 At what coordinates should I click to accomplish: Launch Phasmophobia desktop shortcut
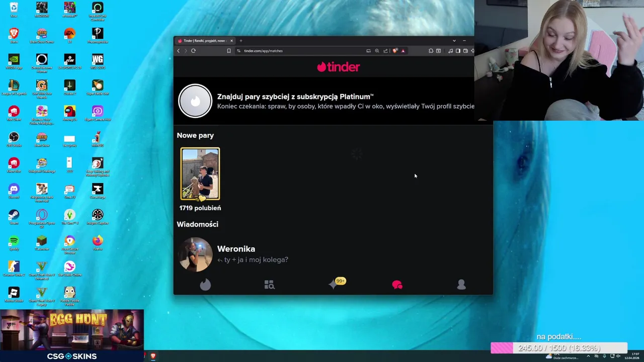pyautogui.click(x=98, y=36)
